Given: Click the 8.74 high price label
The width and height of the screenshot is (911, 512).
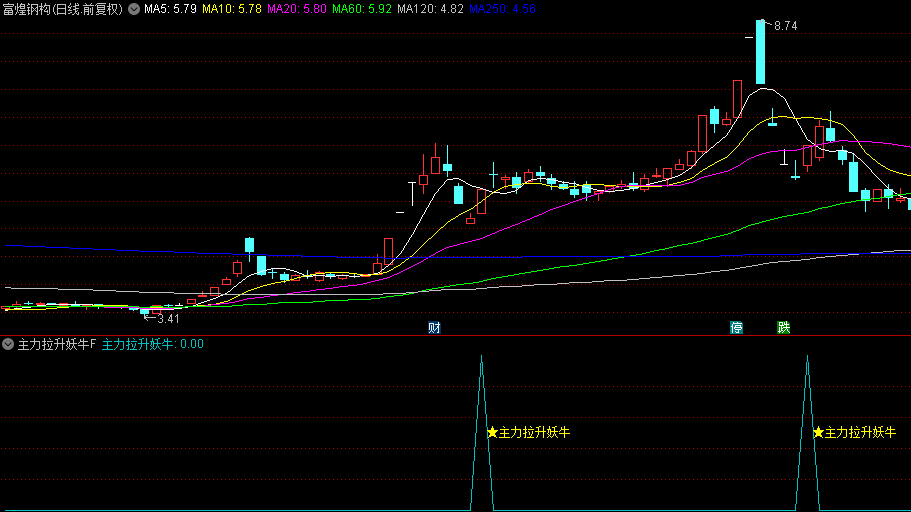Looking at the screenshot, I should pyautogui.click(x=786, y=26).
